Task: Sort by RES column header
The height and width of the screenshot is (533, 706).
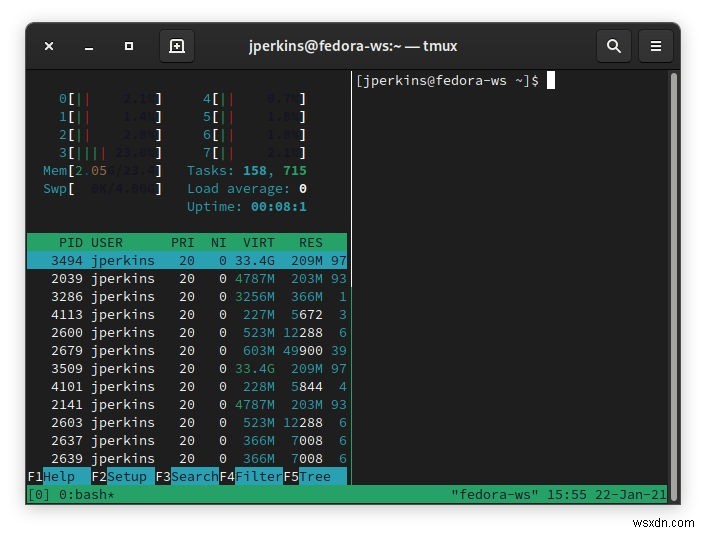Action: pos(311,243)
